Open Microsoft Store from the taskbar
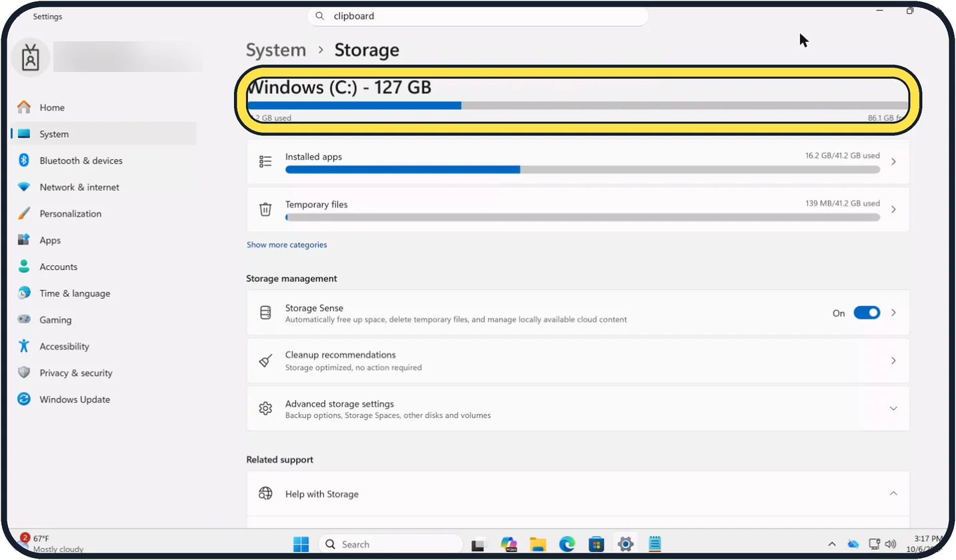Image resolution: width=956 pixels, height=560 pixels. tap(597, 544)
